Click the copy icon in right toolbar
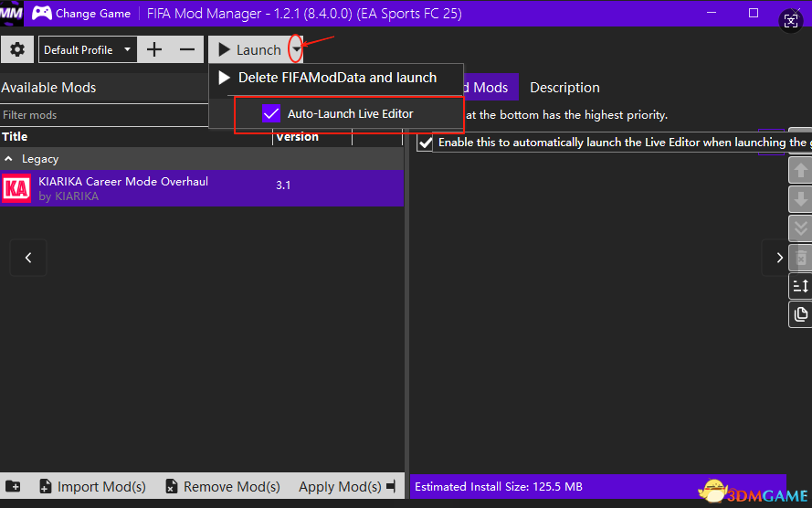This screenshot has width=812, height=508. pyautogui.click(x=800, y=314)
